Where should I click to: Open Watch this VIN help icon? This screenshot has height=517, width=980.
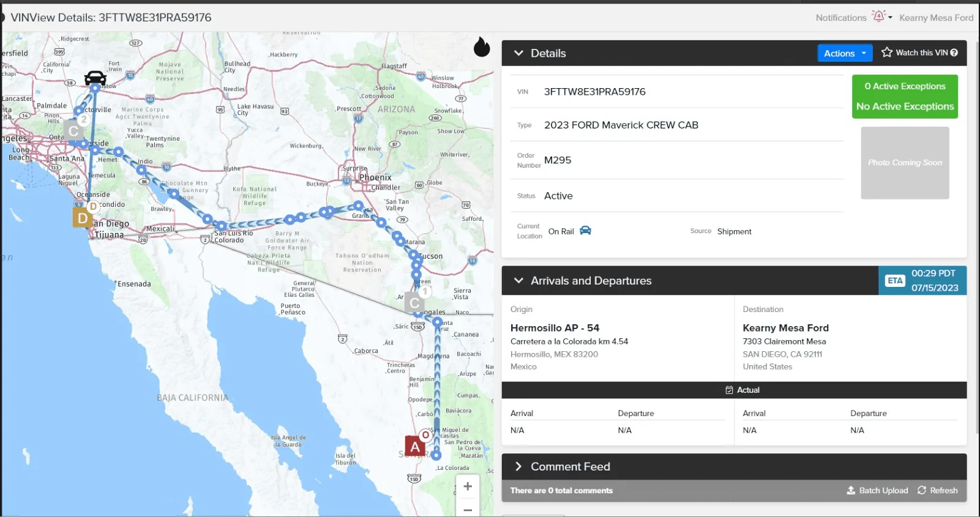954,53
